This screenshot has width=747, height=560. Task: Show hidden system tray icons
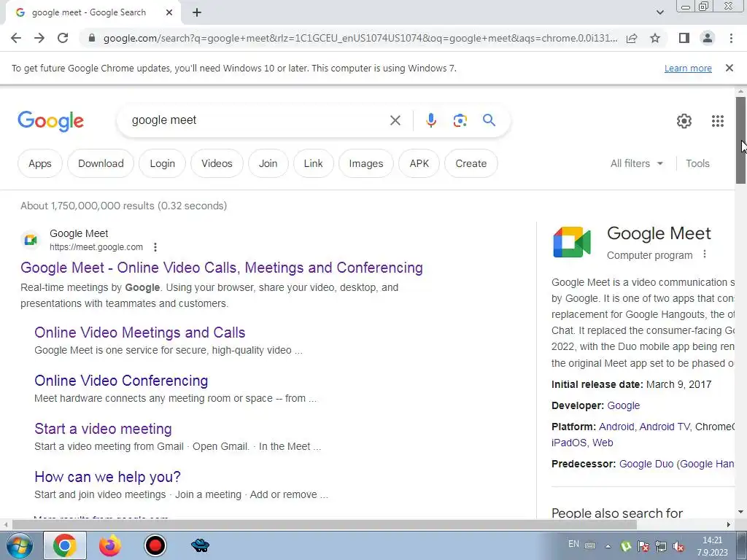point(608,546)
